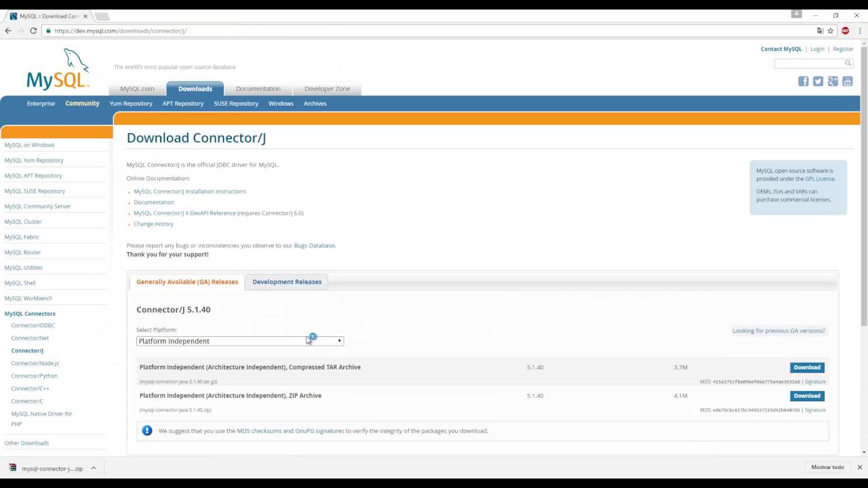Open the MySQL Facebook page icon
Viewport: 868px width, 488px height.
pyautogui.click(x=804, y=81)
